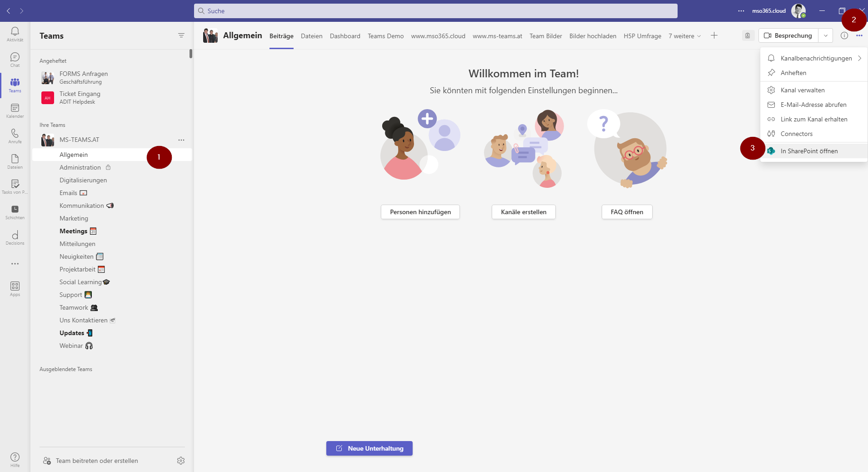Open the Administration channel
The width and height of the screenshot is (868, 472).
pos(112,167)
